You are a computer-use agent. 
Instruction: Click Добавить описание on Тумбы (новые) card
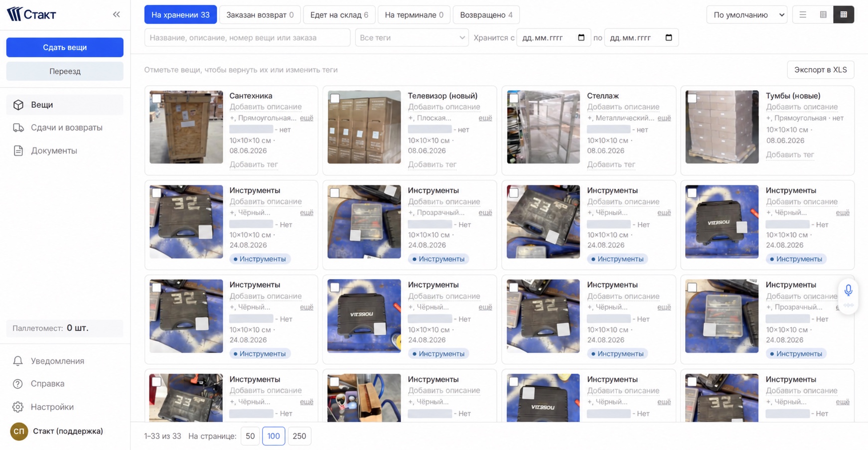tap(802, 107)
